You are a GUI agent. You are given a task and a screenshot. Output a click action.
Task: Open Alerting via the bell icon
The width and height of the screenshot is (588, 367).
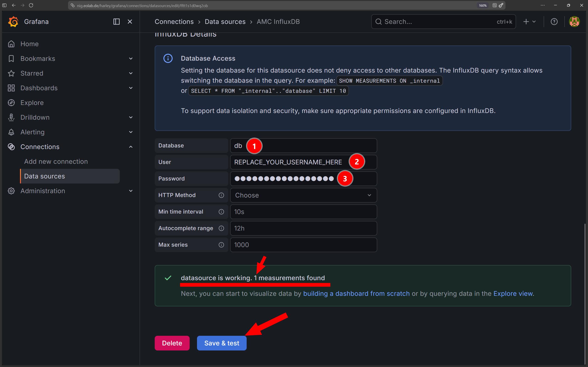11,132
